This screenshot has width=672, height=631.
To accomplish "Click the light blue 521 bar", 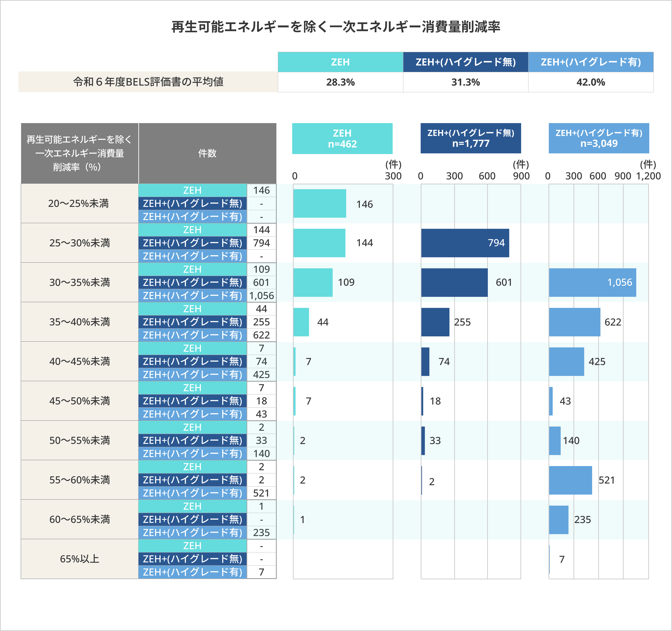I will 570,480.
